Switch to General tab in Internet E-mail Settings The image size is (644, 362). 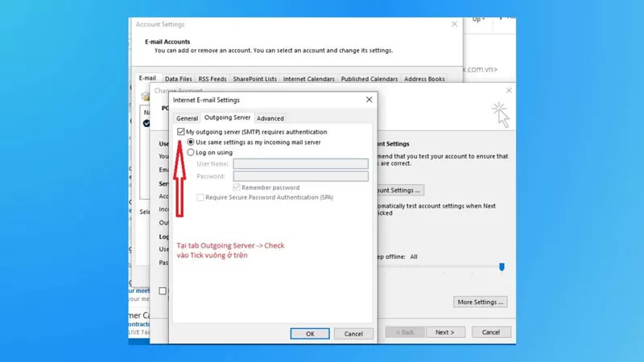(x=187, y=118)
